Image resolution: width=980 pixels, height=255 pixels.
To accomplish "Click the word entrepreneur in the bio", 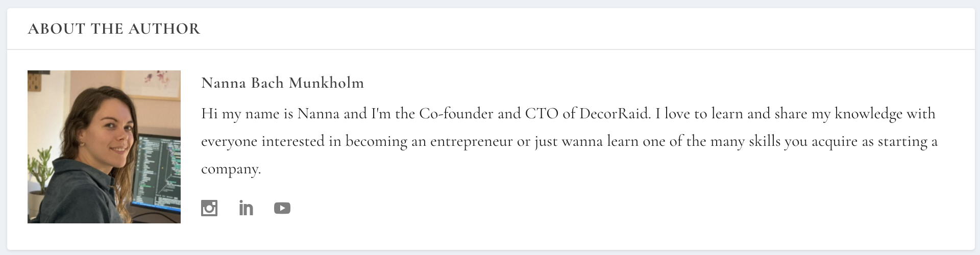I will pos(471,141).
